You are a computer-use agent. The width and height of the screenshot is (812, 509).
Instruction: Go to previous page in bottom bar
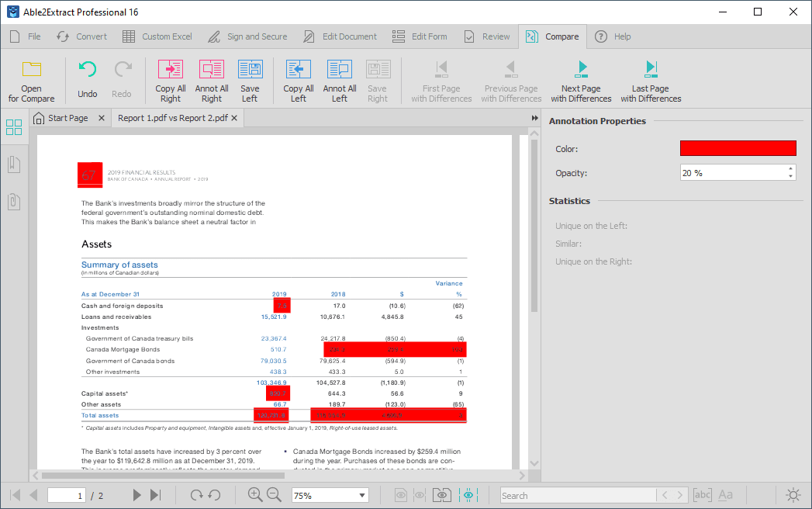pos(33,495)
